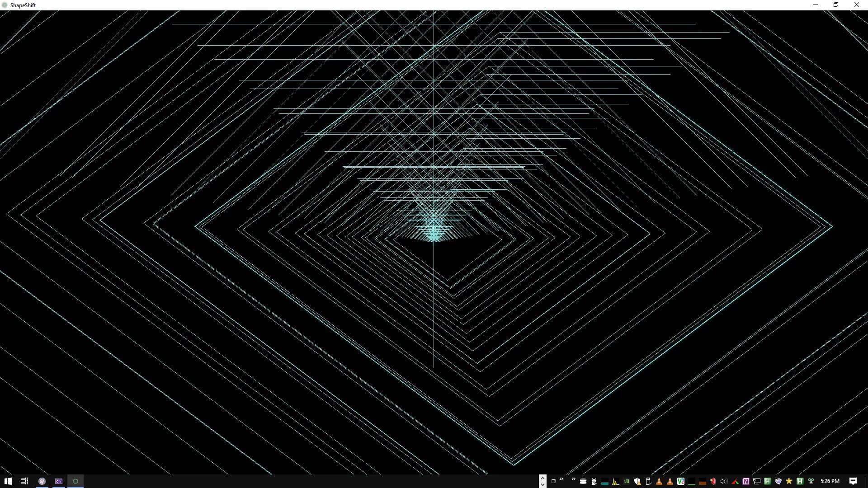The image size is (868, 488).
Task: Click the ShapeShift taskbar button
Action: (x=75, y=481)
